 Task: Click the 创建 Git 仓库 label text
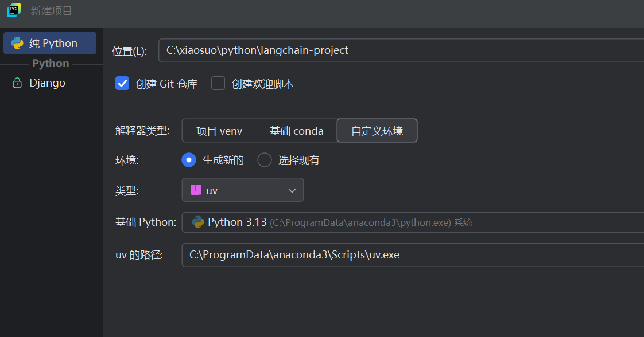[x=166, y=84]
